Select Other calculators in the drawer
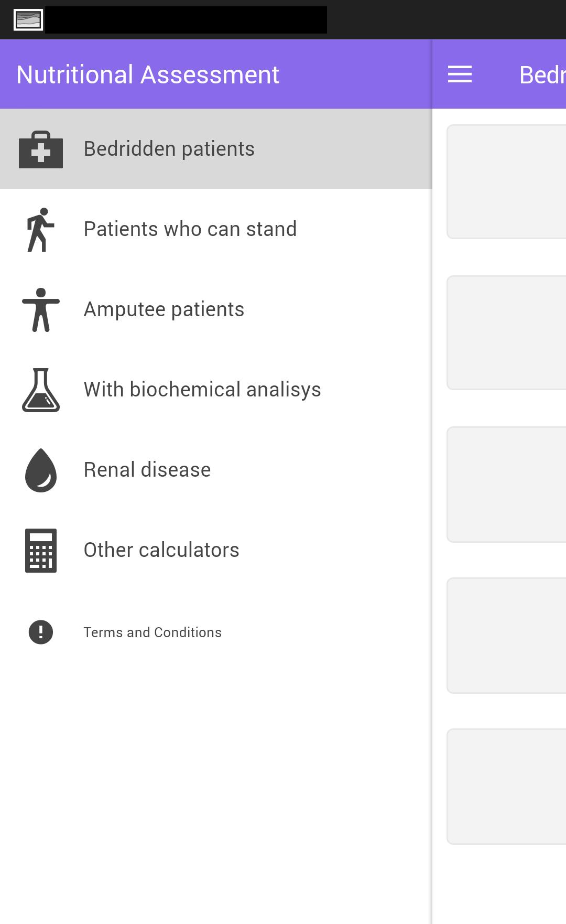The image size is (566, 924). (x=161, y=550)
